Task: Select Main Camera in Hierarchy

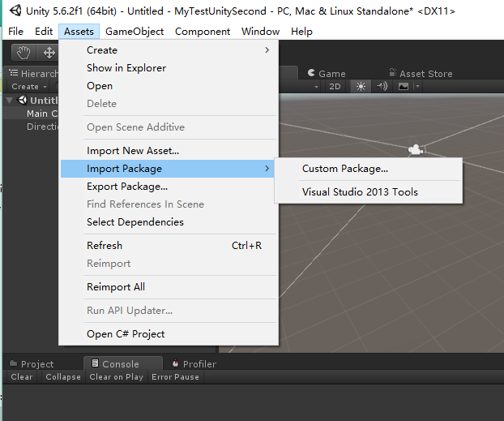Action: (42, 114)
